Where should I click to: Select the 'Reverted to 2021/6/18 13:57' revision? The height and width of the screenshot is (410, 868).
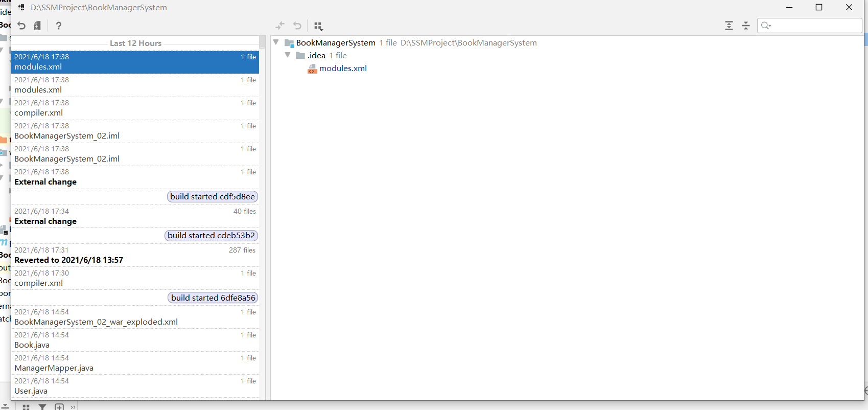click(135, 255)
